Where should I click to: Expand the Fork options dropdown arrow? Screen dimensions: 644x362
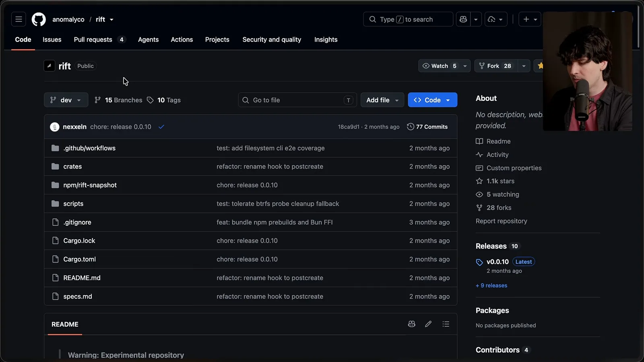(x=524, y=66)
